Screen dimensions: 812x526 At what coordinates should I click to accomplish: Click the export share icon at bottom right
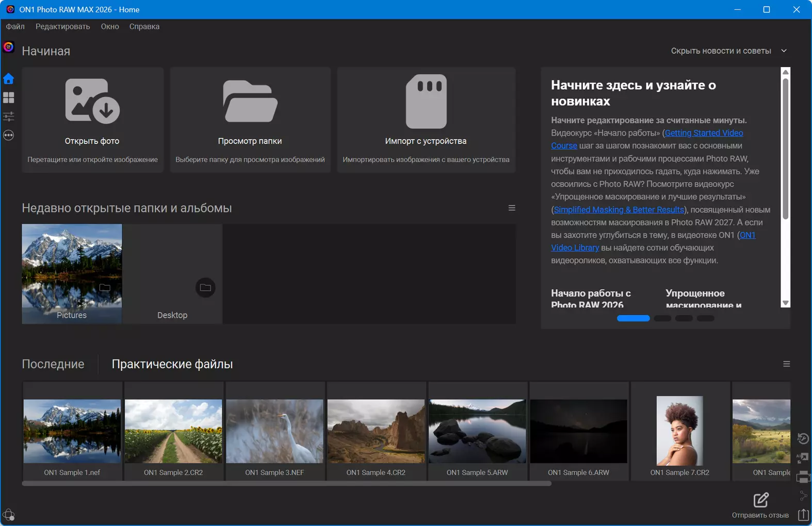coord(803,514)
